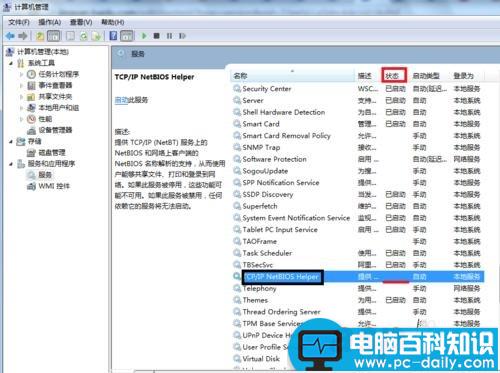Select 事件查看器 icon in the tree
The width and height of the screenshot is (500, 373).
[x=31, y=86]
